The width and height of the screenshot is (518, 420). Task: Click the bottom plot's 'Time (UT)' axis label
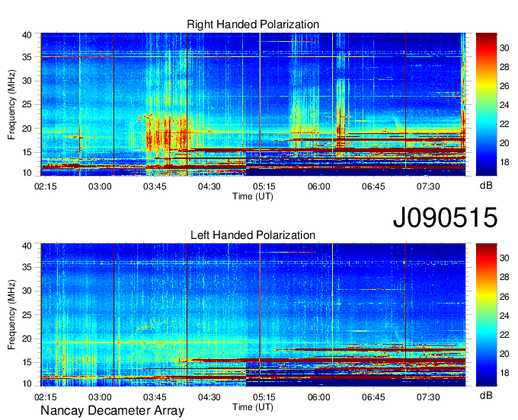253,407
